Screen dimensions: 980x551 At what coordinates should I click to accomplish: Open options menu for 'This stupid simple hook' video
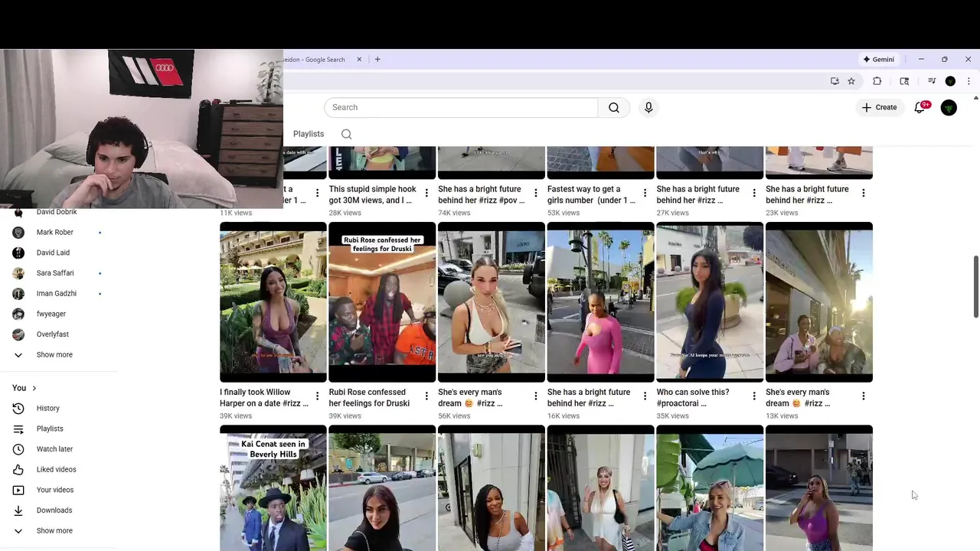(x=426, y=193)
